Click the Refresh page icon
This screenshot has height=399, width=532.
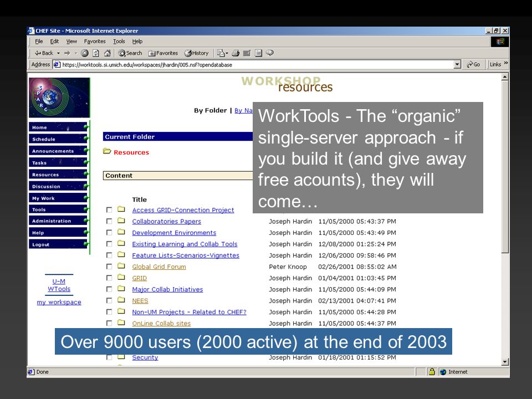(96, 53)
